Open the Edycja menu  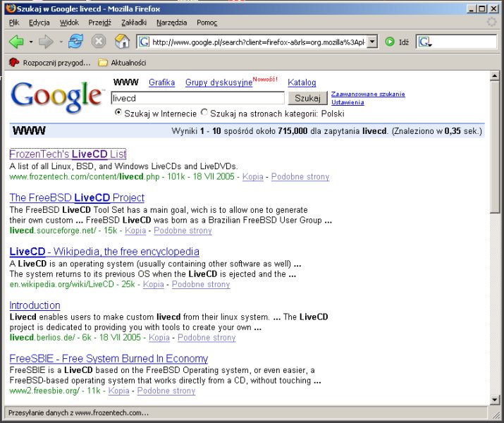(x=39, y=23)
